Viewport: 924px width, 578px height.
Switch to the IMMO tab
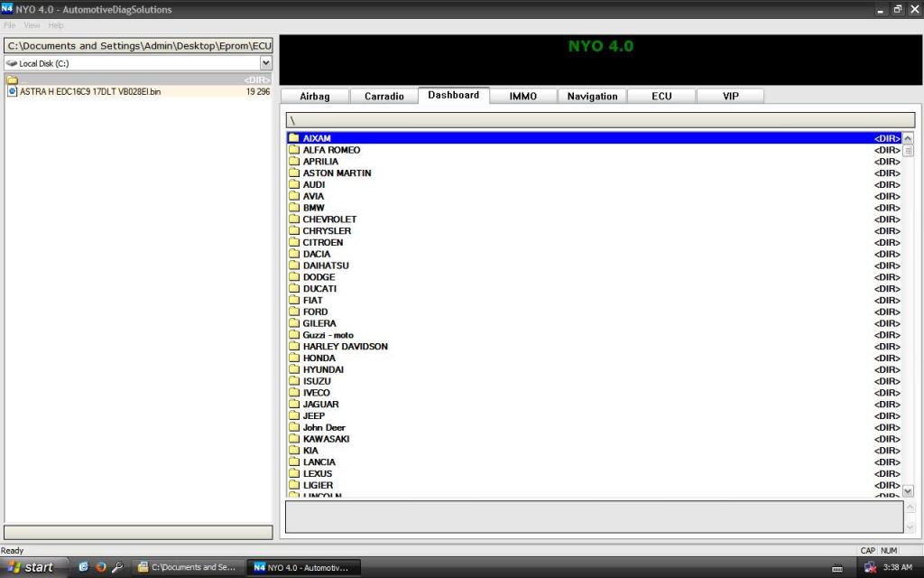[x=522, y=97]
